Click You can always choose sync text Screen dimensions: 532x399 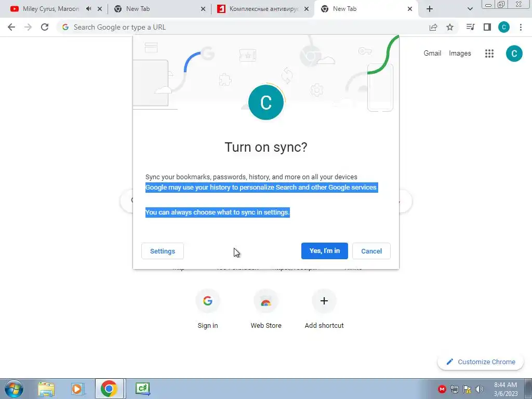point(218,212)
